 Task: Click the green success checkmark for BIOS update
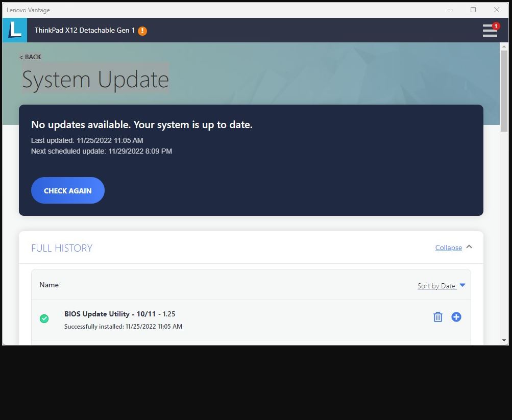[44, 318]
